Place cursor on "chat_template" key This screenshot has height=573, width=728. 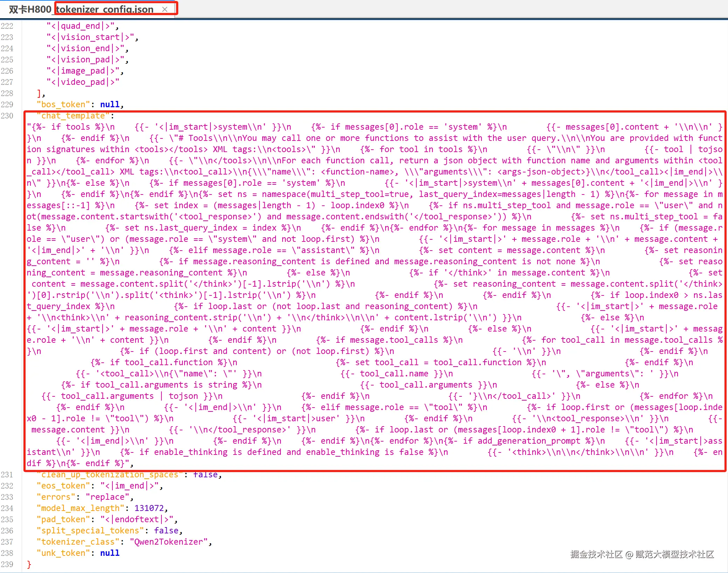click(x=73, y=116)
